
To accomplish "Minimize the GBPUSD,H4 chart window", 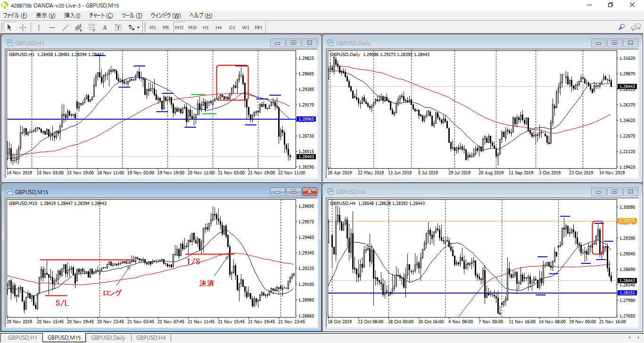I will (x=598, y=192).
